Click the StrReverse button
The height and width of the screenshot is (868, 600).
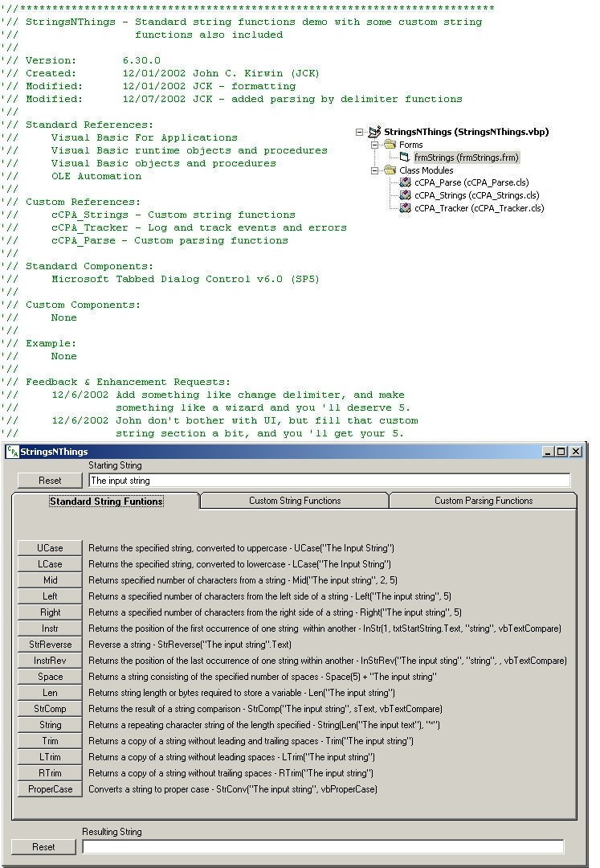point(50,645)
